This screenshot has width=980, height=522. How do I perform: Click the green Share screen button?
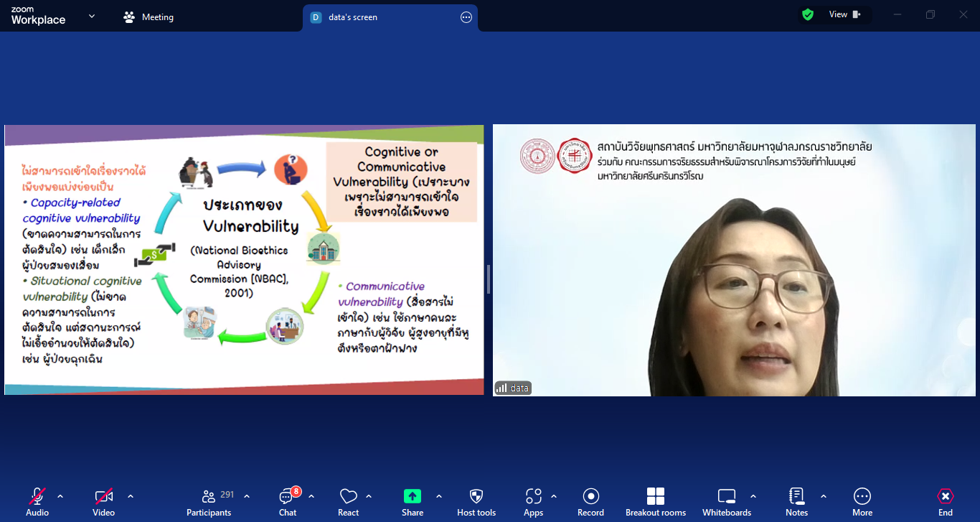pos(413,497)
